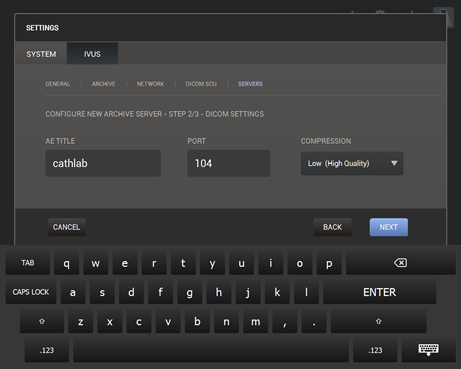
Task: Focus the Port input field
Action: click(x=229, y=163)
